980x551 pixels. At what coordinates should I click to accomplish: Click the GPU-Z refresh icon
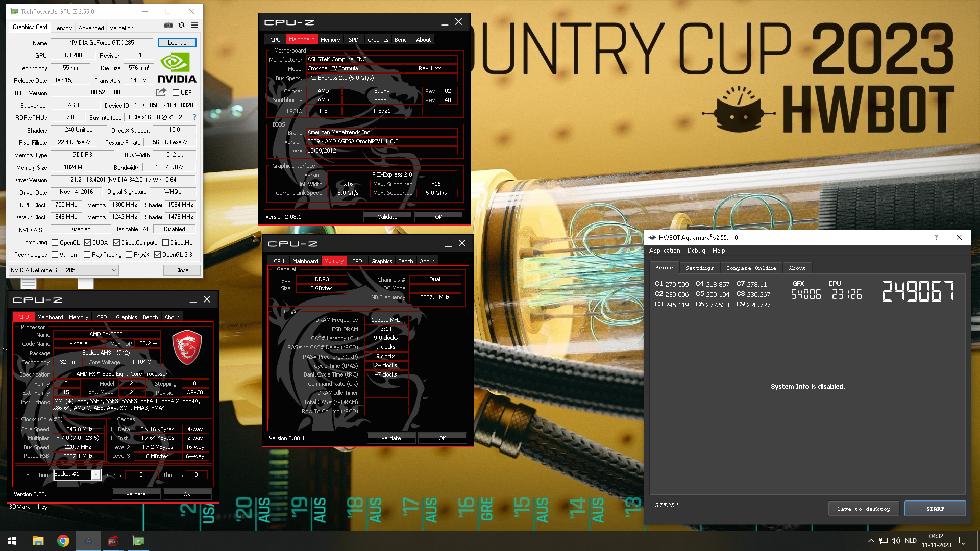(x=181, y=25)
